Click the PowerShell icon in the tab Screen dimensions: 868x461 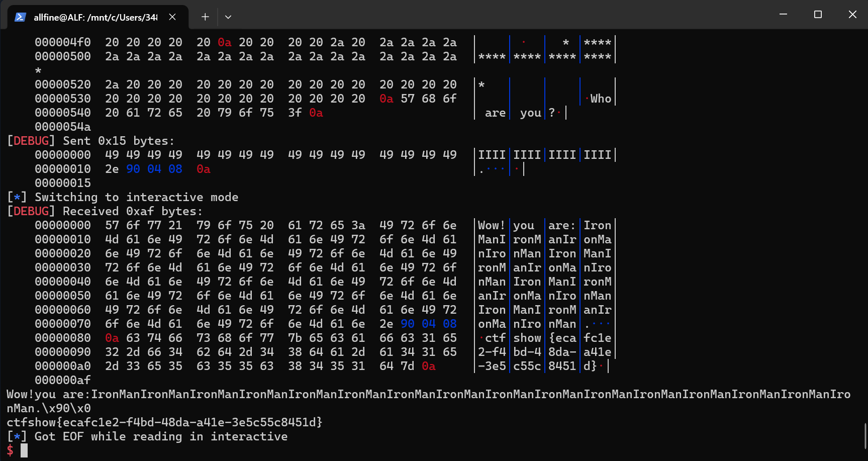[x=20, y=17]
